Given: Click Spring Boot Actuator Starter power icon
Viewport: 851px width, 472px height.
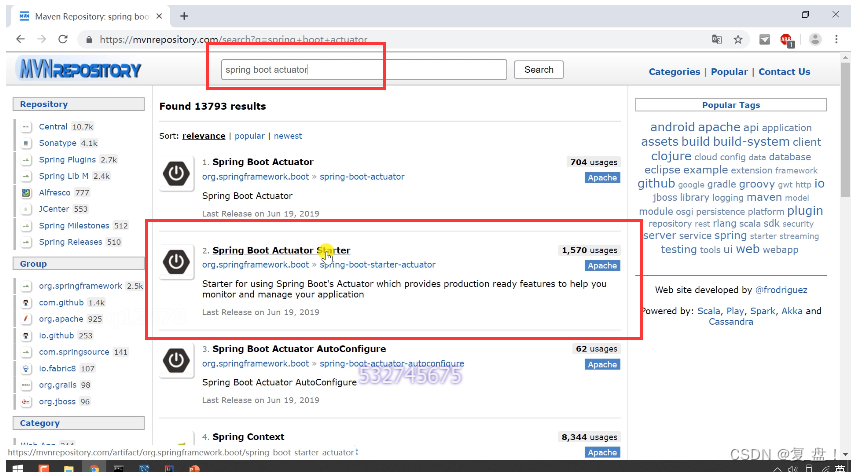Looking at the screenshot, I should coord(176,262).
